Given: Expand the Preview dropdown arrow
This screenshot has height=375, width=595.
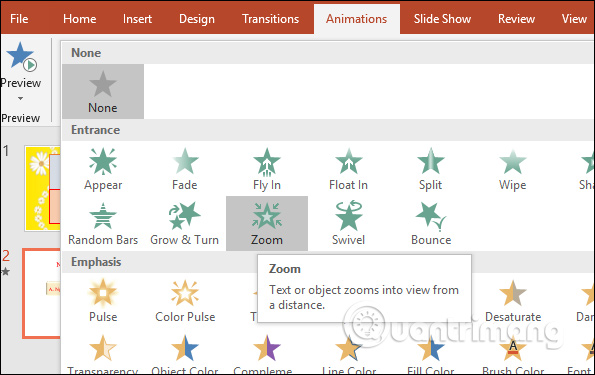Looking at the screenshot, I should coord(20,98).
